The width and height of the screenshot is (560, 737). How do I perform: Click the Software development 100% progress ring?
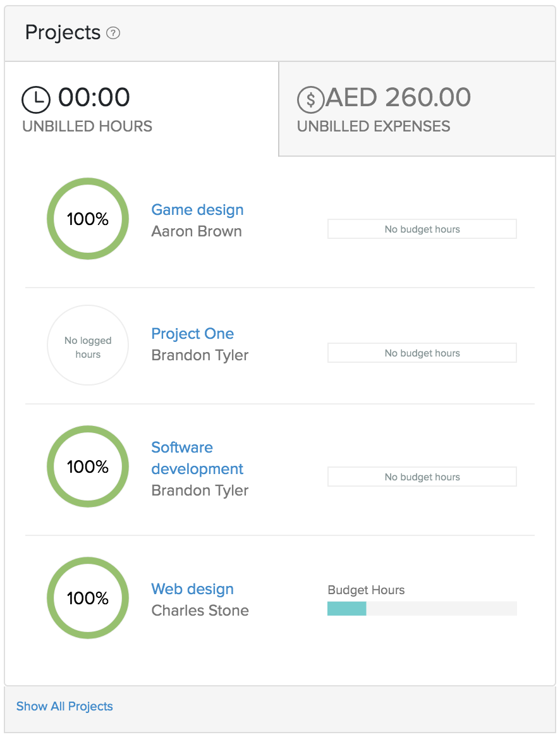[x=88, y=466]
